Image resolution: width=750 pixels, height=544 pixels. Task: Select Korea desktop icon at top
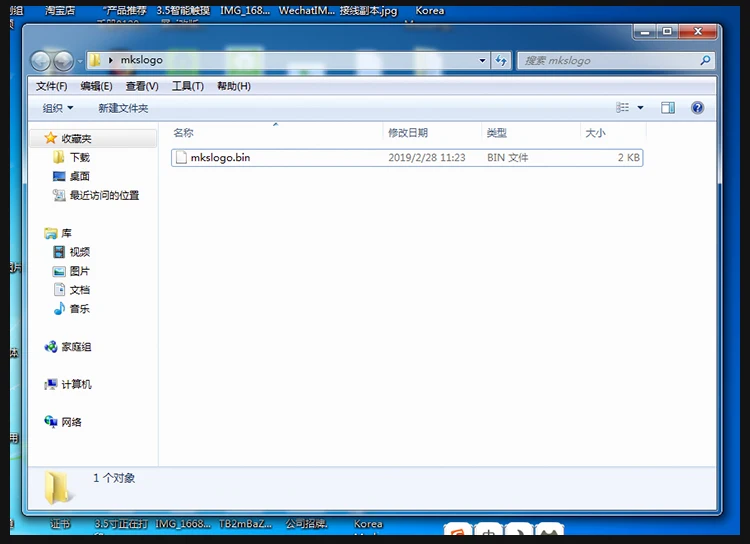430,11
